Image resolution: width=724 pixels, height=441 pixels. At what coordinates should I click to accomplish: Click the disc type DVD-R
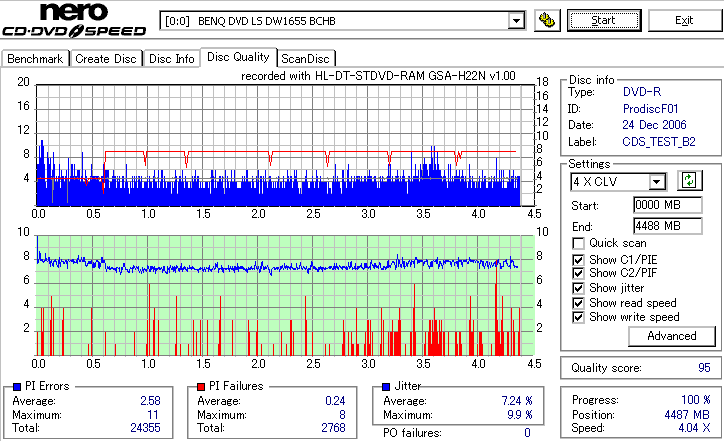coord(642,92)
